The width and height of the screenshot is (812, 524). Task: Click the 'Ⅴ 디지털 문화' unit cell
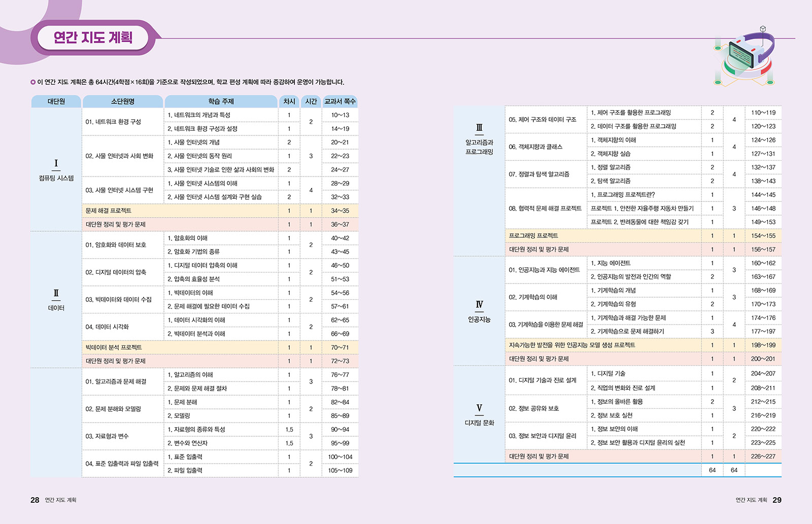coord(479,414)
